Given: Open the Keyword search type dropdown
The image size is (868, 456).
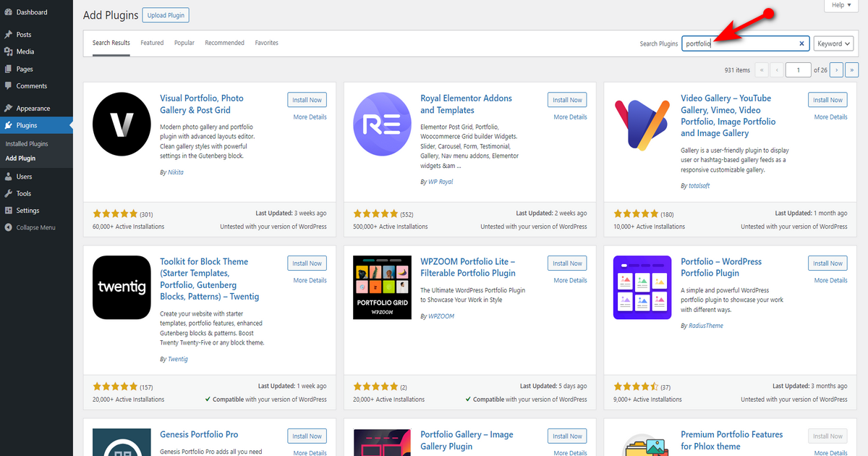Looking at the screenshot, I should [x=833, y=43].
